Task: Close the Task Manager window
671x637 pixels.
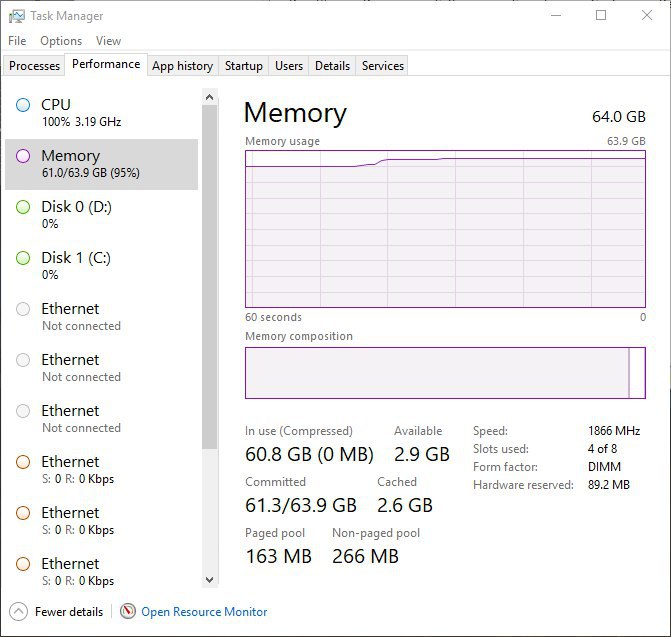Action: [647, 15]
